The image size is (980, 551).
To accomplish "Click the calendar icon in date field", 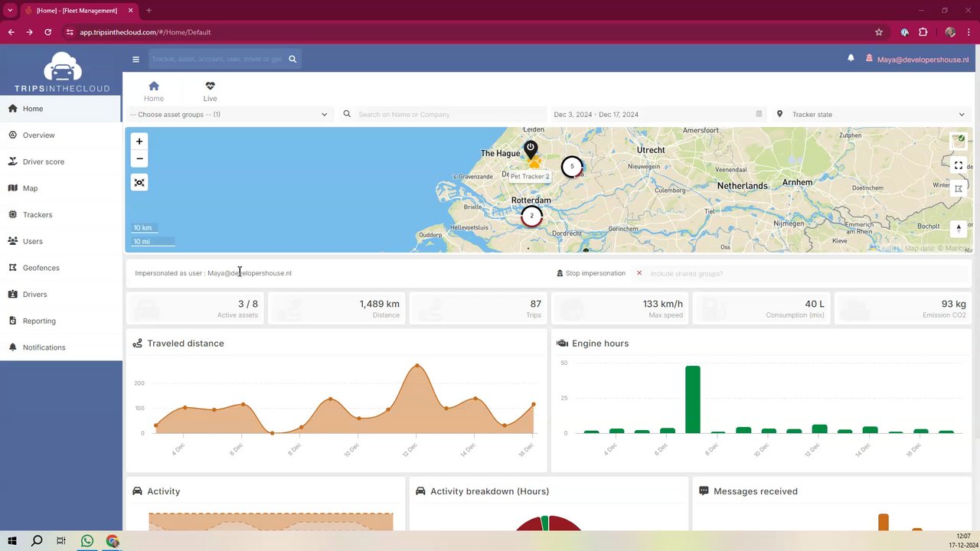I will coord(759,114).
